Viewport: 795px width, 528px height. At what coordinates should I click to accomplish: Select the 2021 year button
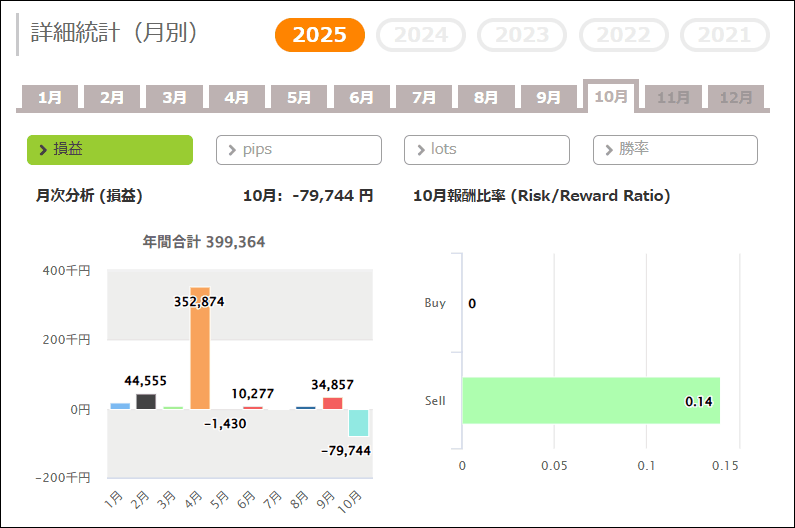[x=724, y=36]
